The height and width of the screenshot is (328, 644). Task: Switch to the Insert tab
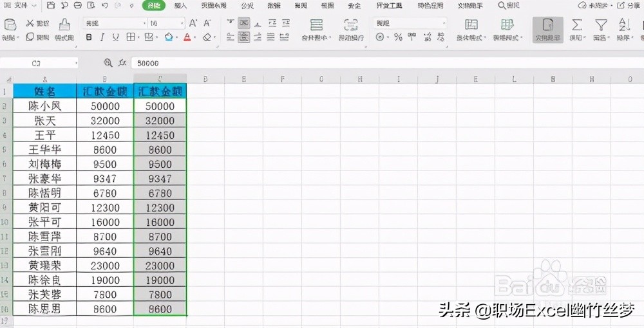coord(180,6)
